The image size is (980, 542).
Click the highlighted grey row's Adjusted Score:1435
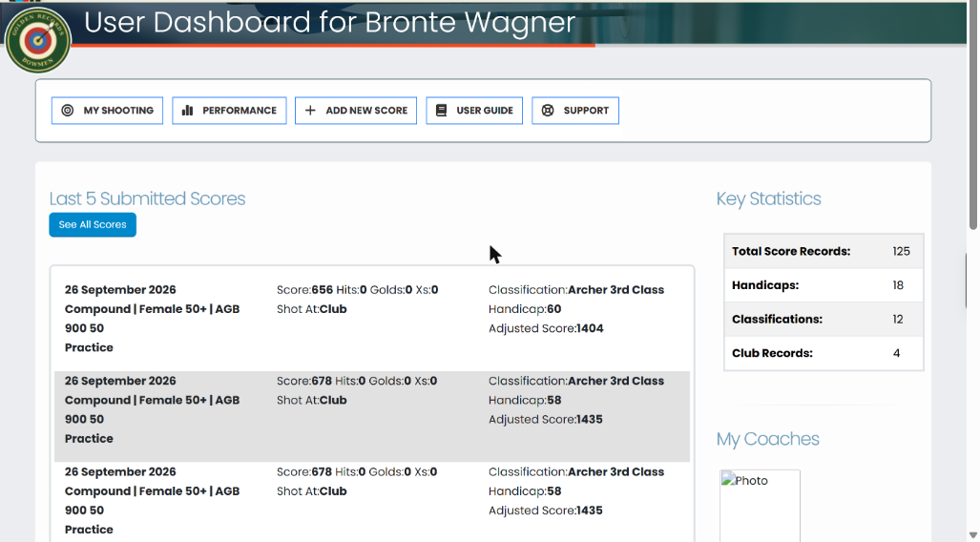[546, 420]
